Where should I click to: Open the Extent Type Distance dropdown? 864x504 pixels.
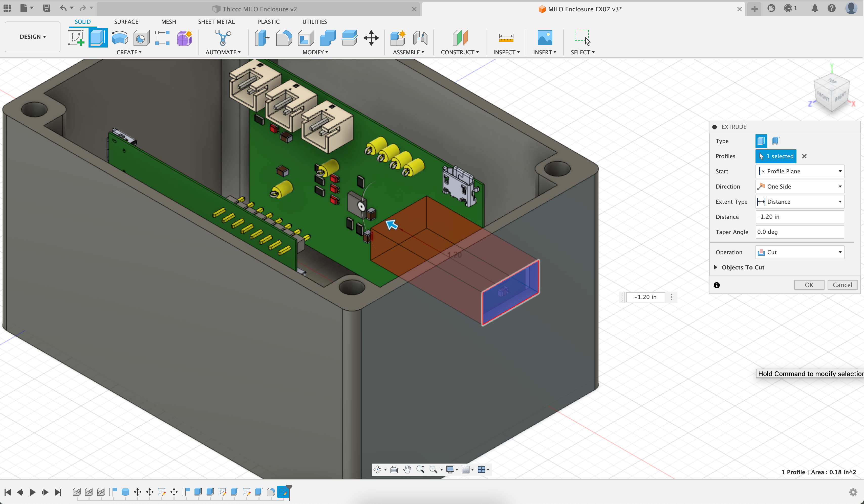[x=800, y=201]
